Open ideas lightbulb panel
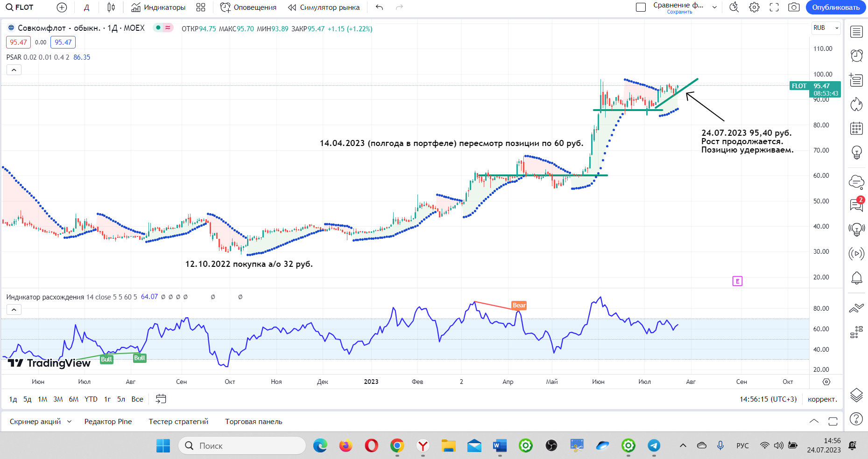The image size is (868, 459). point(856,153)
